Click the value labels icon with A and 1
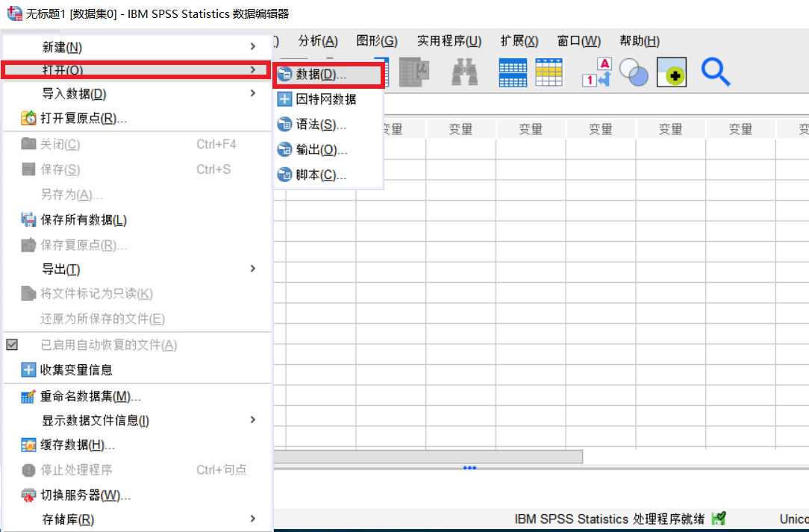Screen dimensions: 809x532 pyautogui.click(x=597, y=72)
